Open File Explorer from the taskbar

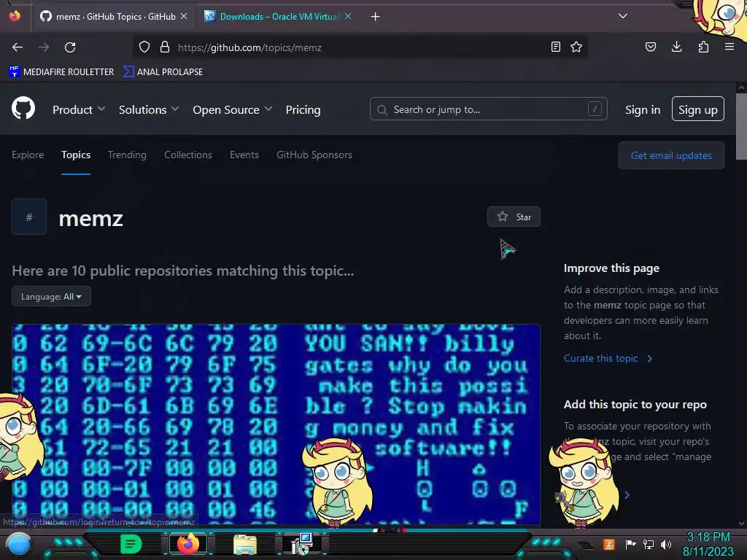[245, 544]
